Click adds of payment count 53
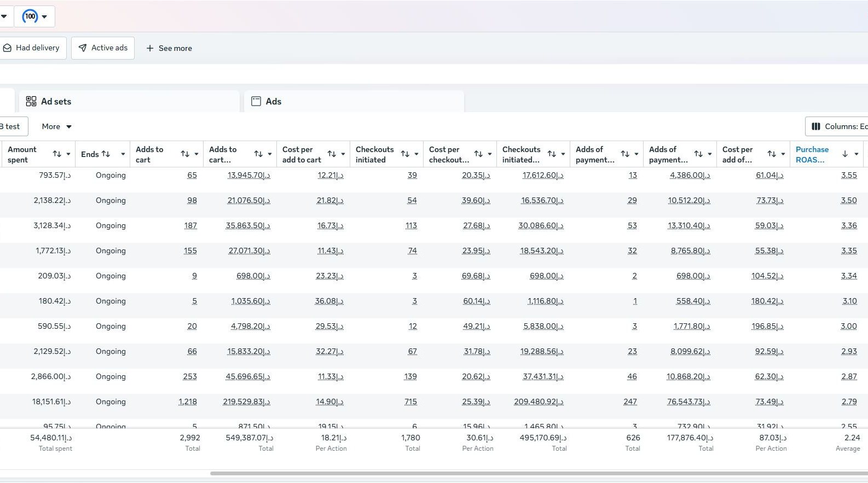Image resolution: width=868 pixels, height=483 pixels. (632, 225)
